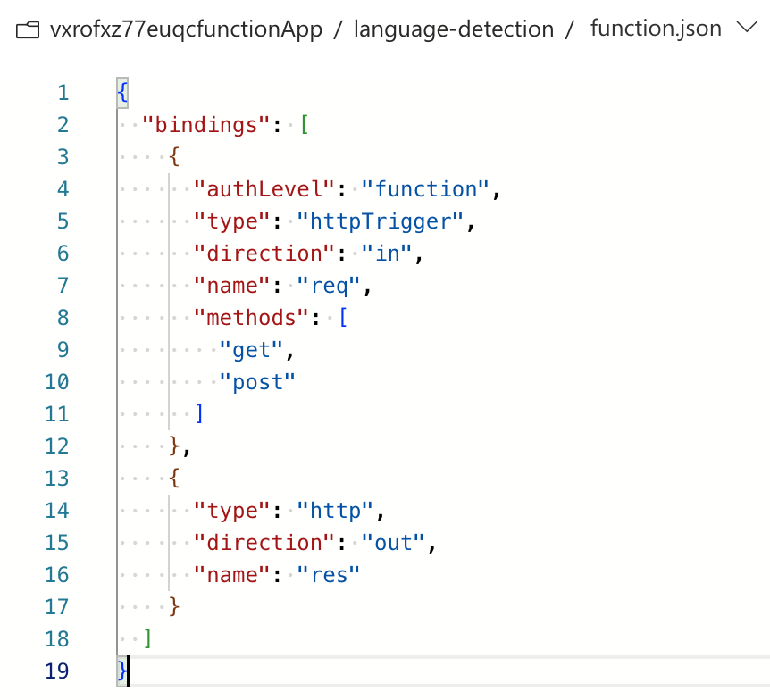Select function.json in the breadcrumb
770x700 pixels.
coord(656,28)
